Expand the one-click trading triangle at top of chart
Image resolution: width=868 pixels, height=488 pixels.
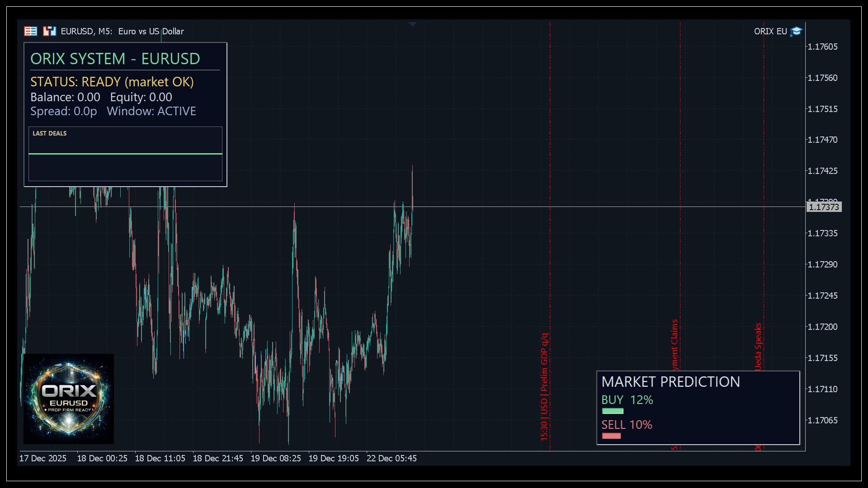[x=412, y=23]
